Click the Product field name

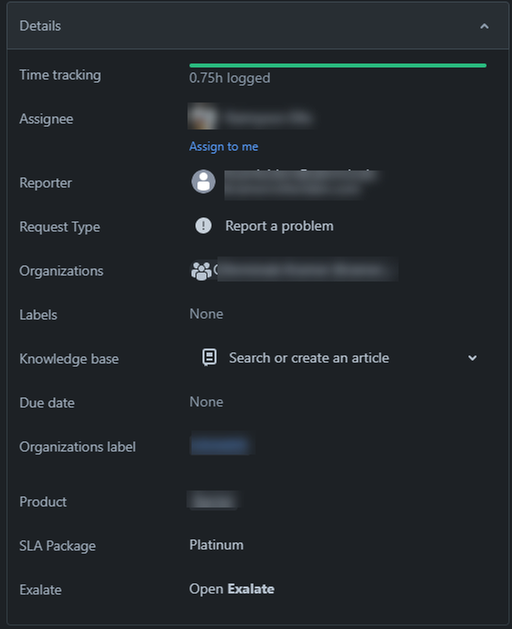coord(43,502)
